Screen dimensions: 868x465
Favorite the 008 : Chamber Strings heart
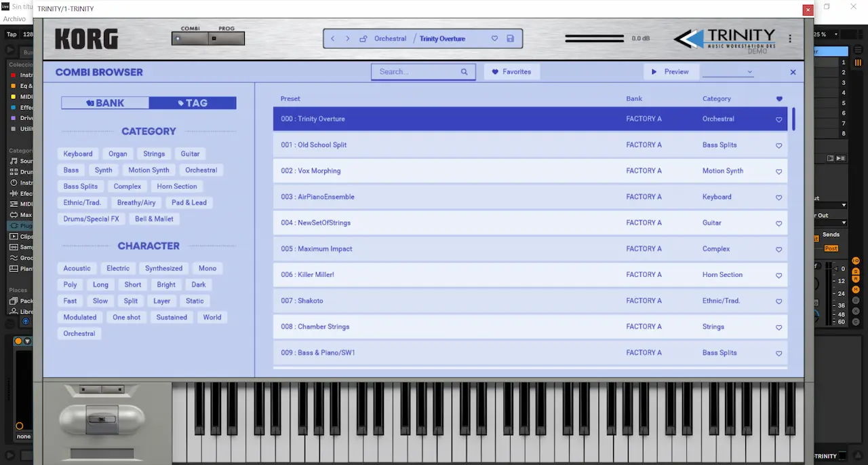click(x=778, y=327)
